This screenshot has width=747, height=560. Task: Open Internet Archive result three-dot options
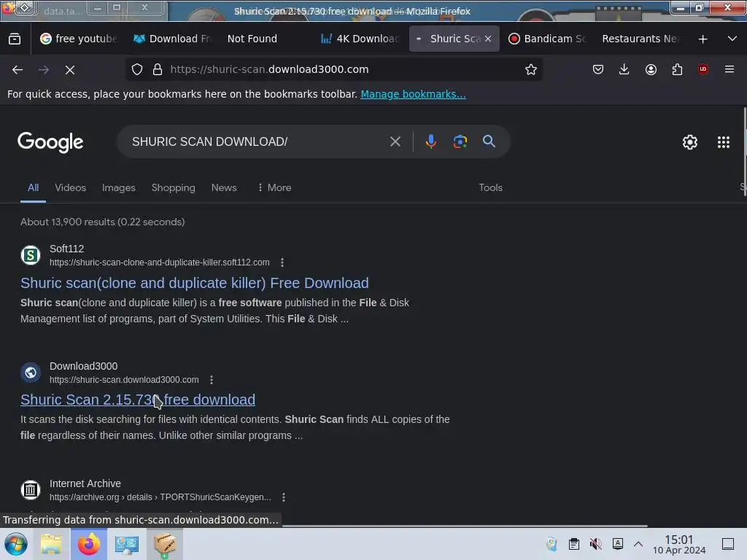pos(284,497)
